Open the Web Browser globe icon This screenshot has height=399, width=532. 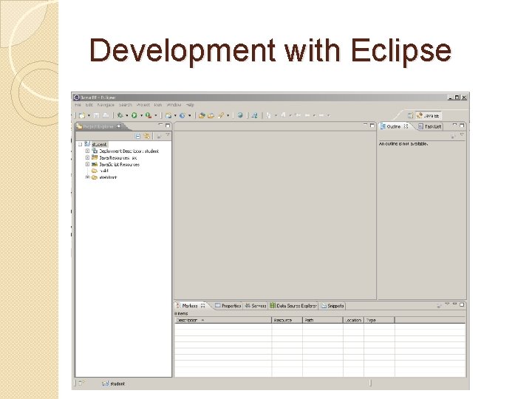[240, 115]
